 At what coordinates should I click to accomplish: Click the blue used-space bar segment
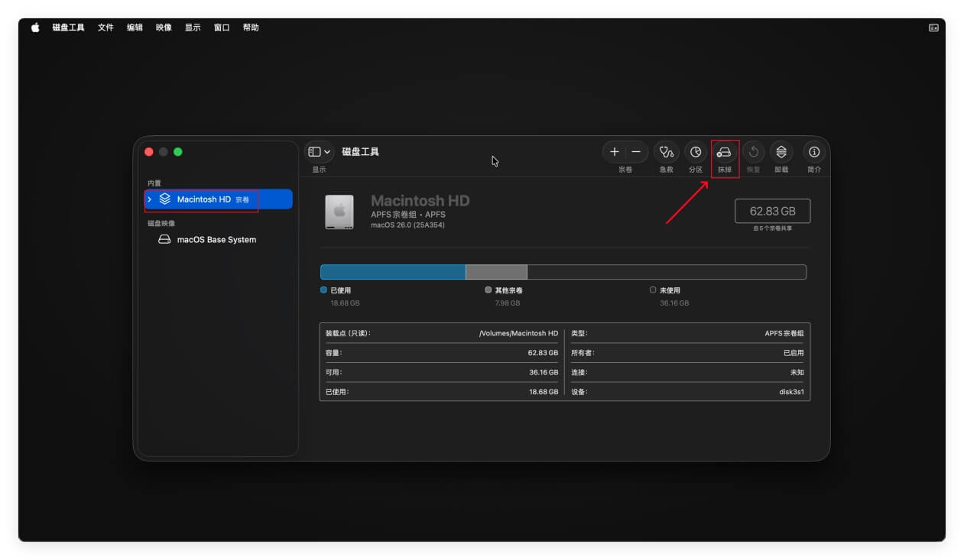[x=392, y=272]
